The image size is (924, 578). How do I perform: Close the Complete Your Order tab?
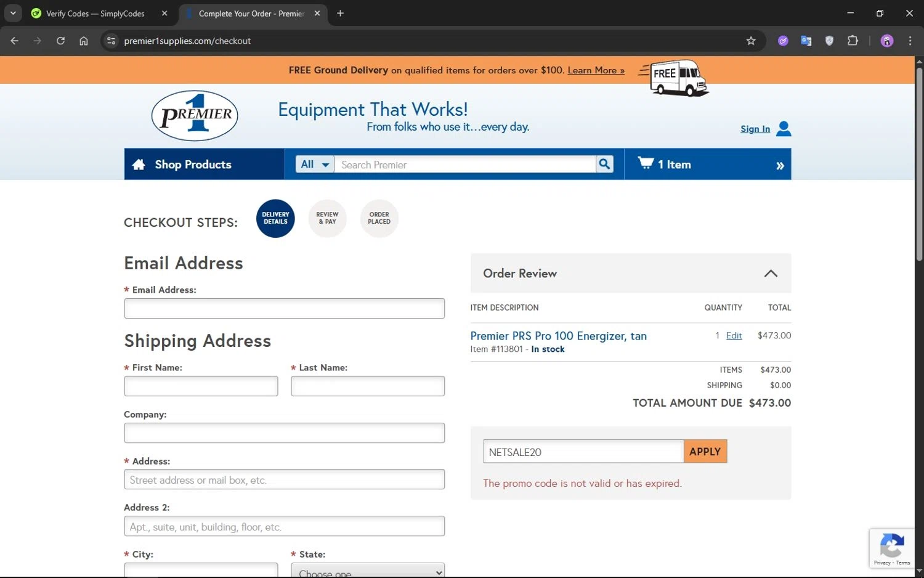tap(317, 13)
